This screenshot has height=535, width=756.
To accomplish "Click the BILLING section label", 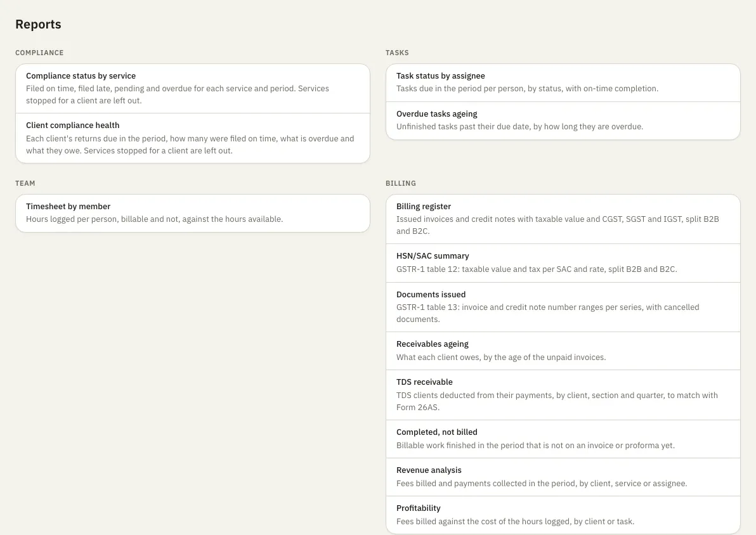I will coord(401,183).
